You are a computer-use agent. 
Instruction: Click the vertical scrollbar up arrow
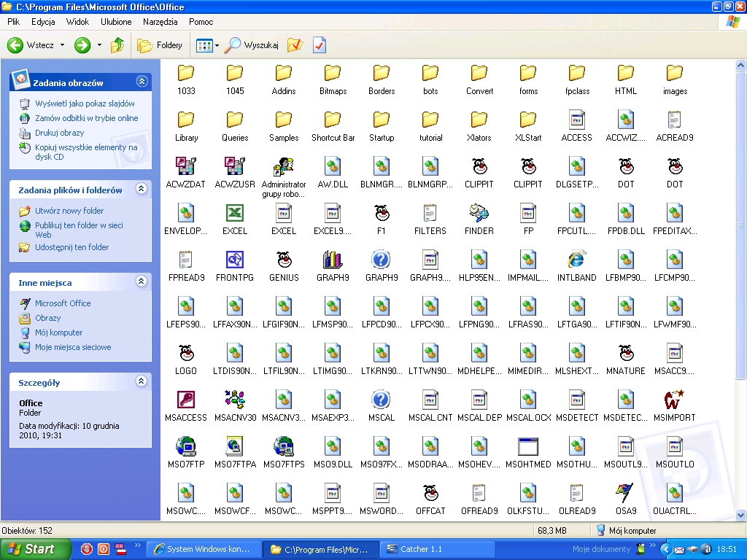pyautogui.click(x=741, y=65)
